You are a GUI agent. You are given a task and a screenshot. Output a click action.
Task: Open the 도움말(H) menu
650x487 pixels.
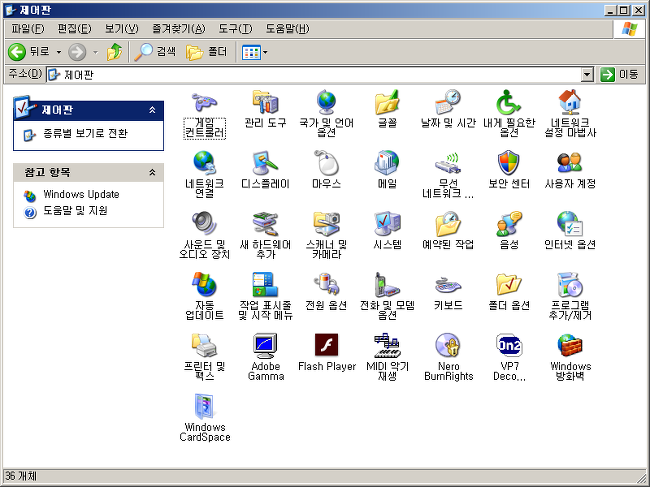click(287, 29)
